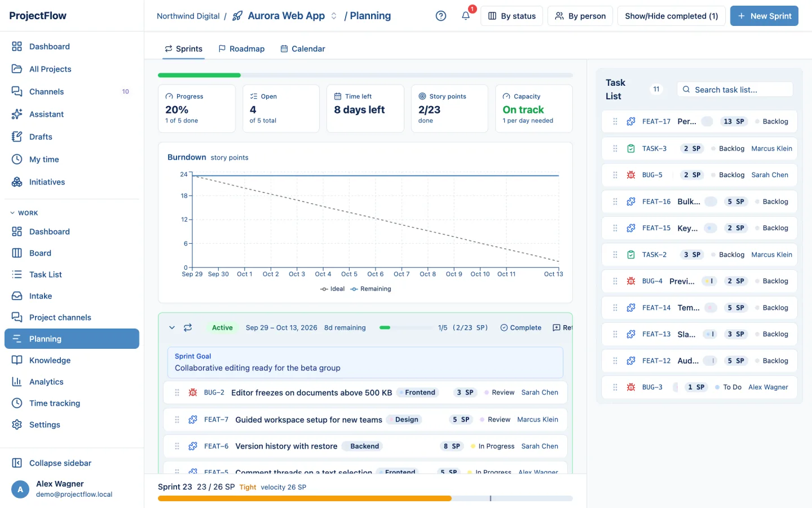The width and height of the screenshot is (812, 508).
Task: Open Channels in the sidebar
Action: tap(72, 91)
